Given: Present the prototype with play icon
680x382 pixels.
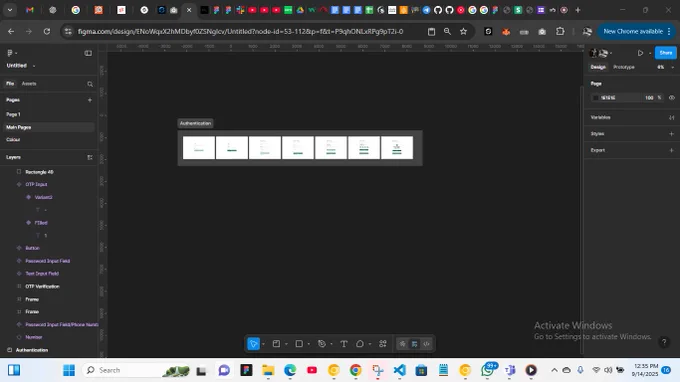Looking at the screenshot, I should point(640,53).
